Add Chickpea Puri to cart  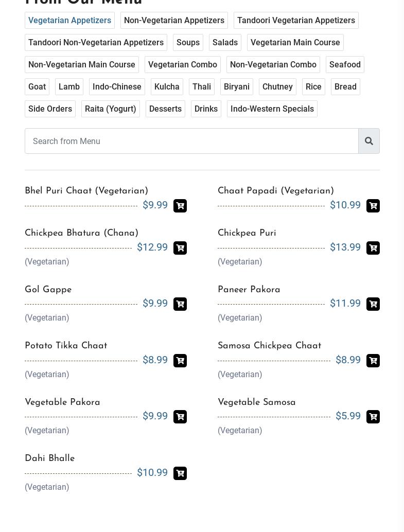pyautogui.click(x=373, y=248)
